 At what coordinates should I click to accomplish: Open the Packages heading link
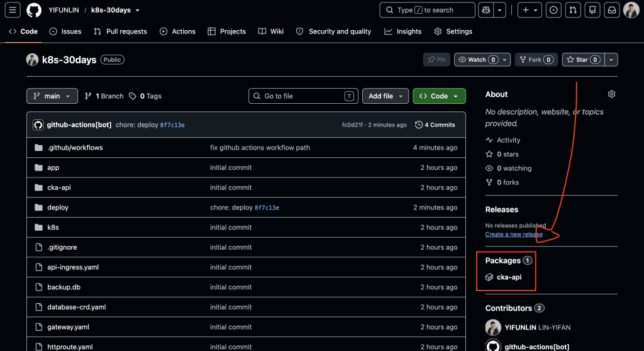[502, 260]
